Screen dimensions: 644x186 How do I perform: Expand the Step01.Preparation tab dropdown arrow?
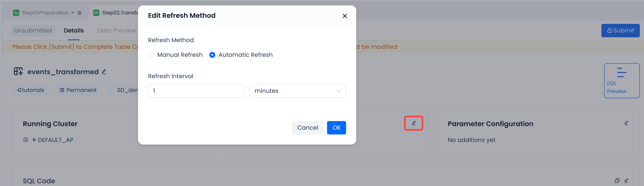coord(73,13)
